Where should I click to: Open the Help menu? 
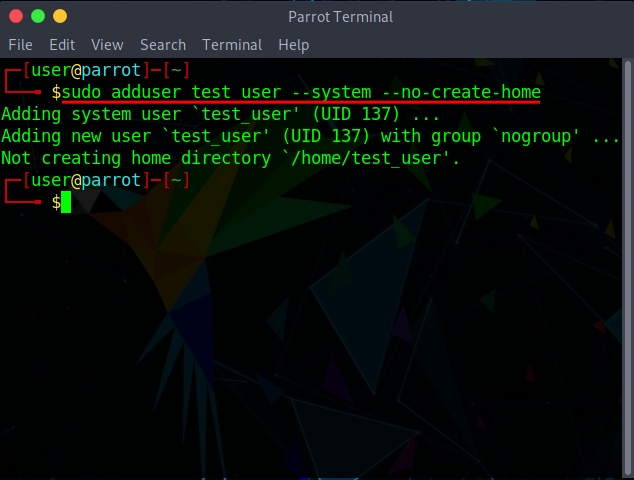(293, 45)
